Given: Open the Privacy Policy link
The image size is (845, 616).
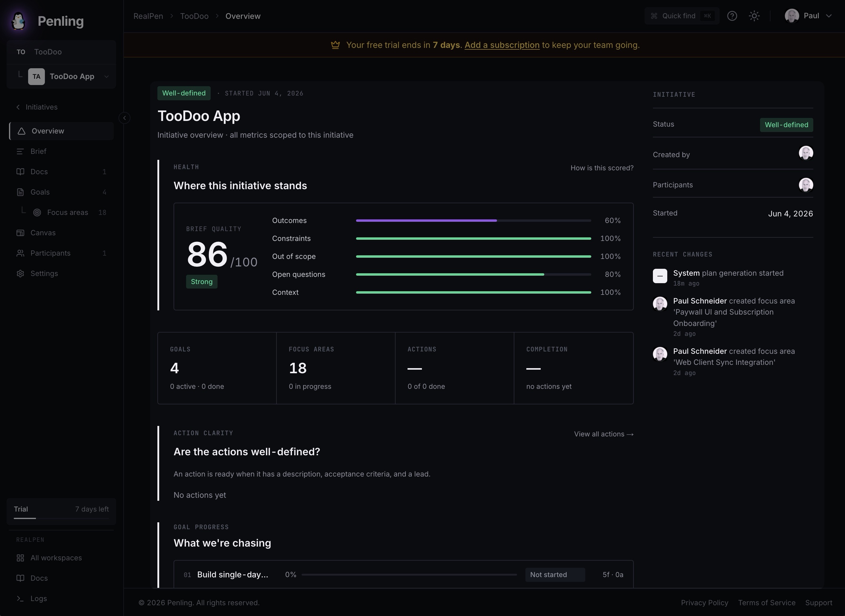Looking at the screenshot, I should click(704, 603).
